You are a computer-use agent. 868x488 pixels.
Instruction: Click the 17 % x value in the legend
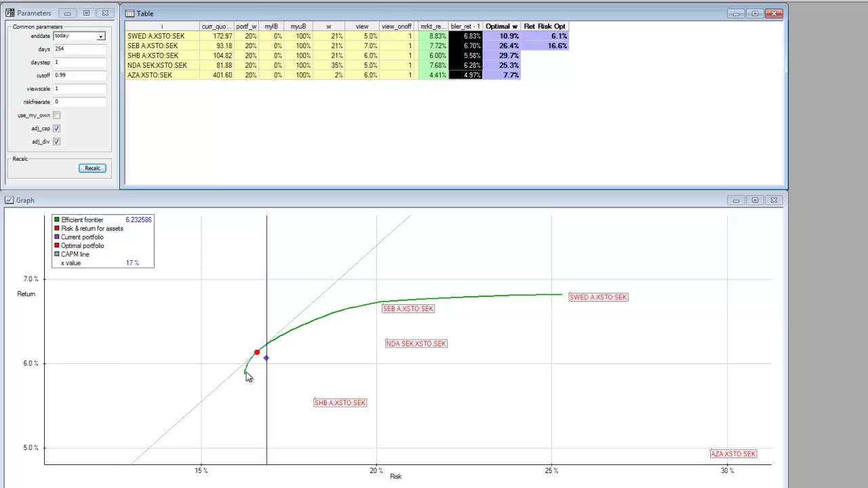(132, 263)
